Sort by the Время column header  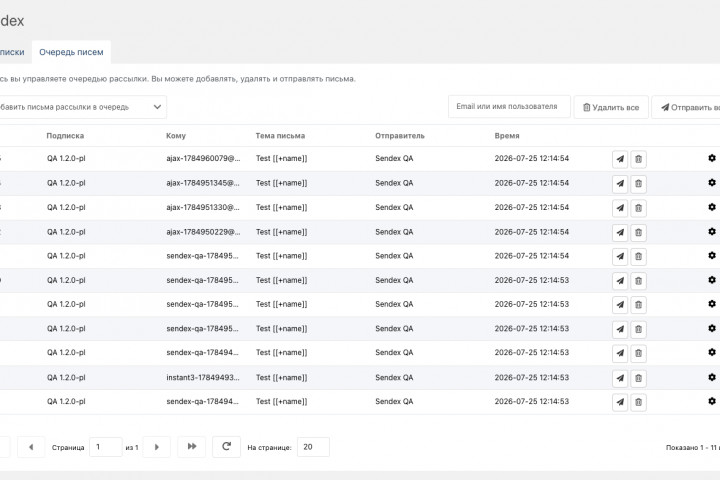click(x=507, y=136)
